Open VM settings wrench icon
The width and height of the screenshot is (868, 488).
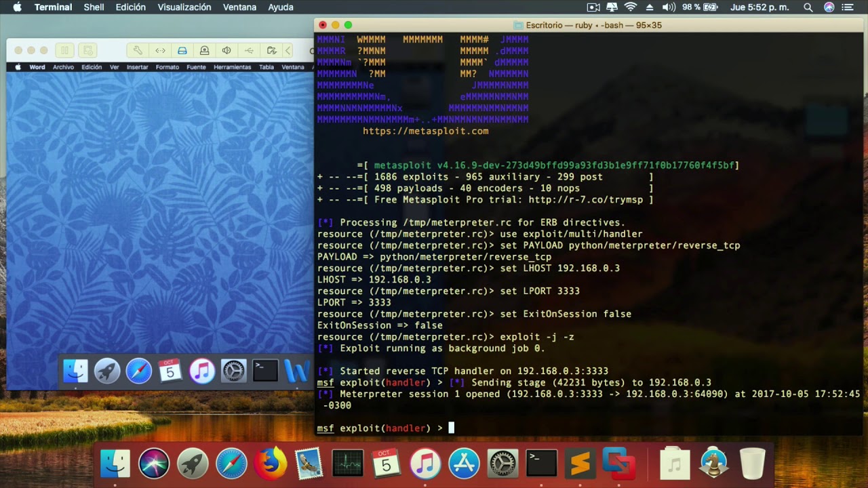[138, 50]
